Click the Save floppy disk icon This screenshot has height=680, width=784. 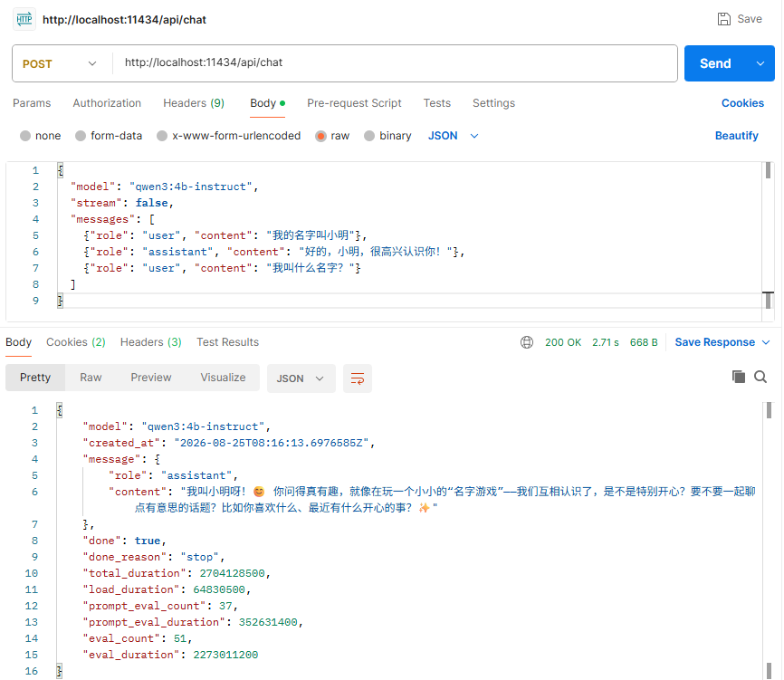click(723, 19)
